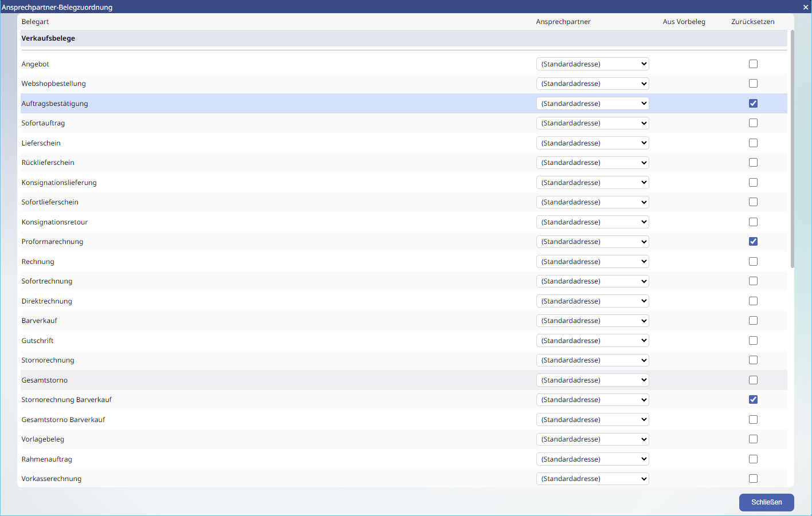Check Zurücksetzen for Stornorechnung

coord(753,360)
